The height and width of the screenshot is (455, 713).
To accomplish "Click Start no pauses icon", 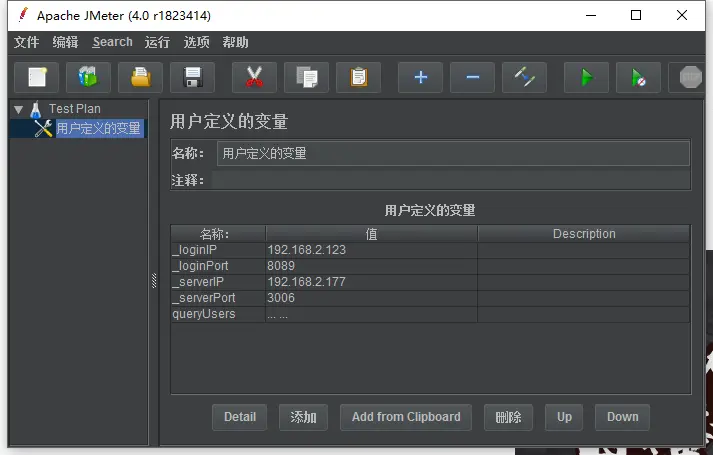I will click(x=638, y=77).
